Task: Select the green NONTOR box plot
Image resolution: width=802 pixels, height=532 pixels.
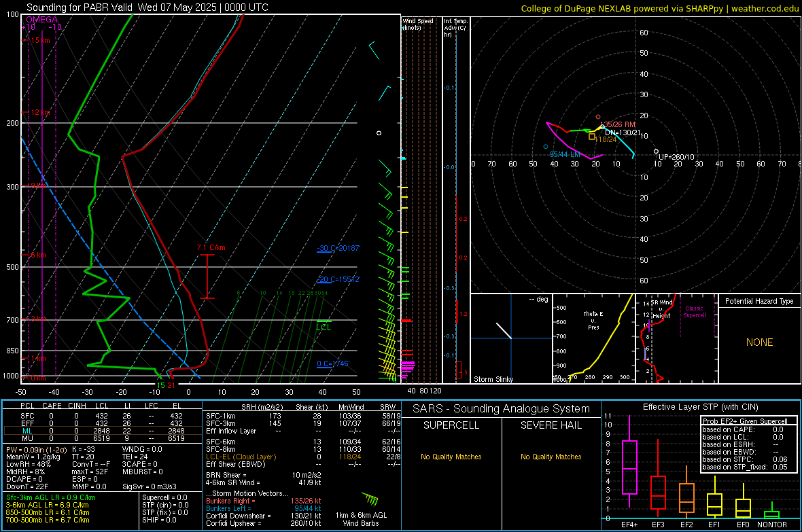Action: pos(772,512)
